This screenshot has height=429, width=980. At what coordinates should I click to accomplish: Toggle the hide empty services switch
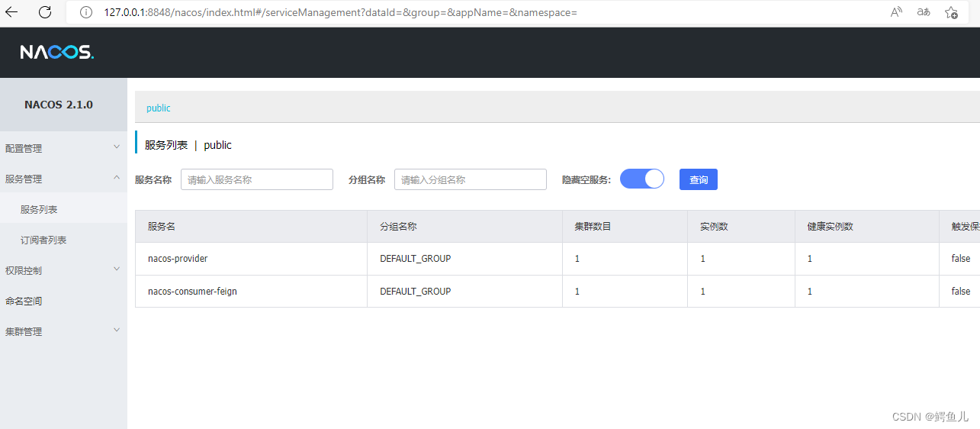[642, 179]
